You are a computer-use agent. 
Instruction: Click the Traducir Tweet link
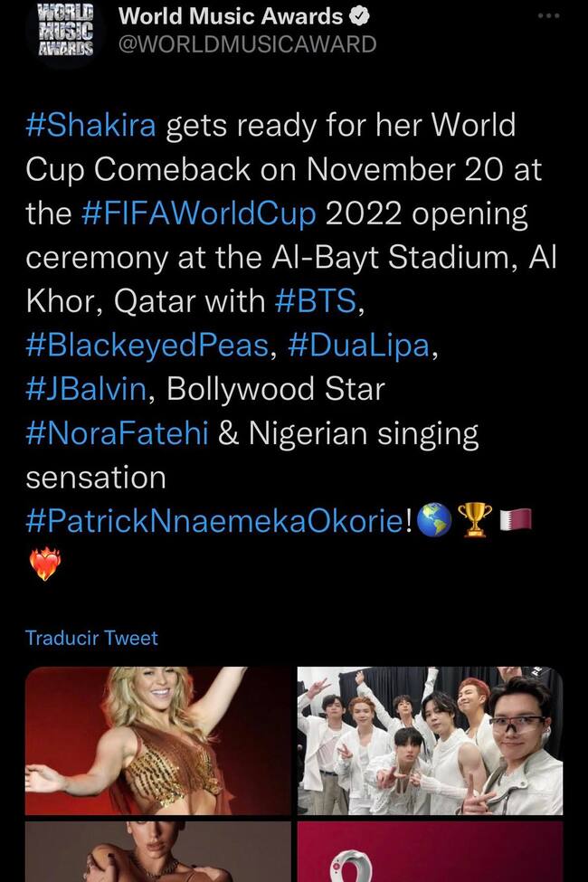coord(91,638)
